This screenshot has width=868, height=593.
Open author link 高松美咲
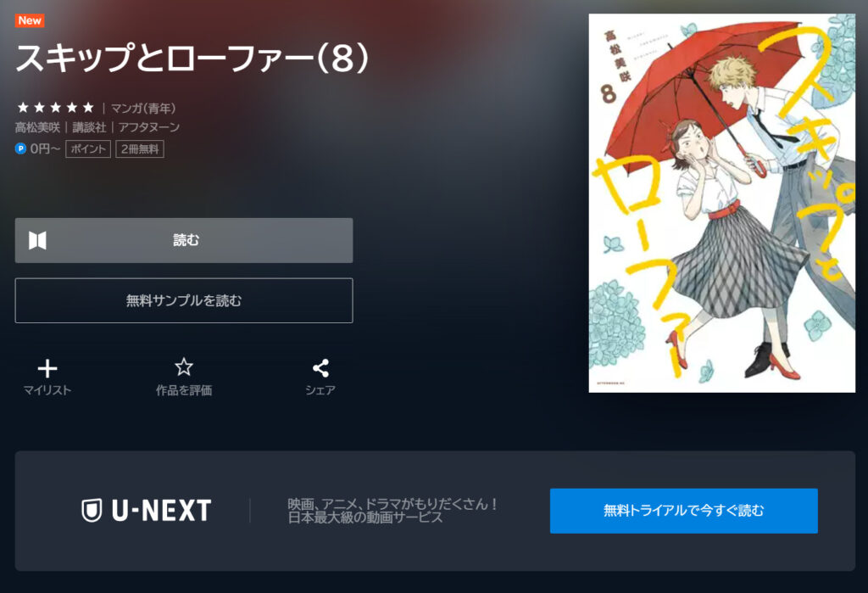pos(37,127)
